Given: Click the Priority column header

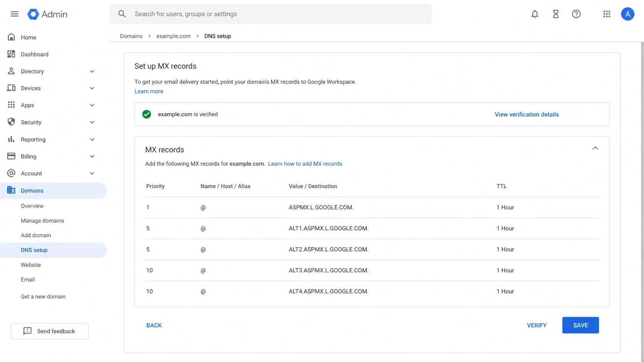Looking at the screenshot, I should [155, 186].
